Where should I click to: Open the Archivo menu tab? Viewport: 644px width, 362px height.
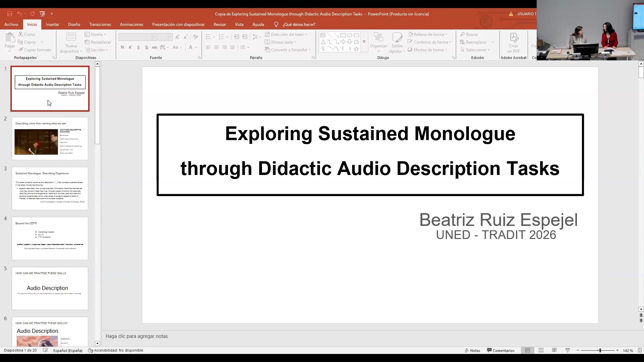pos(11,24)
